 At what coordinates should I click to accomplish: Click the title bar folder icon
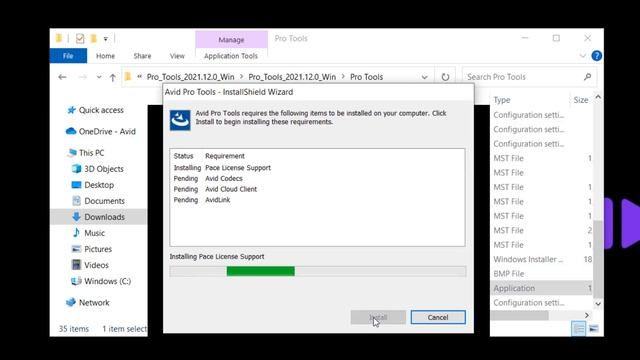tap(59, 38)
